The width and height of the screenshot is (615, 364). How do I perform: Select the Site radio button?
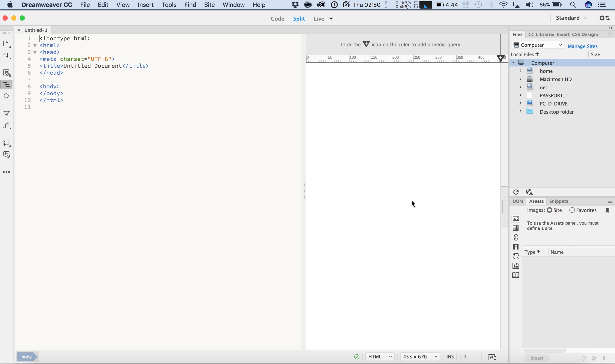click(550, 210)
